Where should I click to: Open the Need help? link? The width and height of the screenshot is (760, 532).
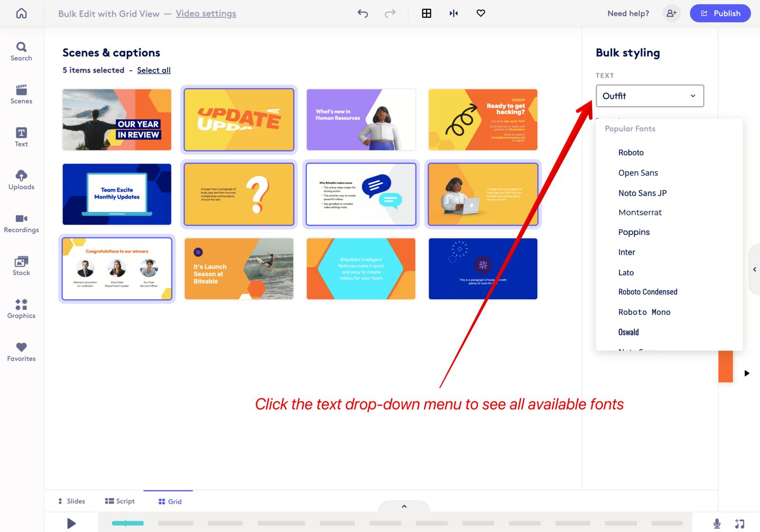pyautogui.click(x=628, y=13)
